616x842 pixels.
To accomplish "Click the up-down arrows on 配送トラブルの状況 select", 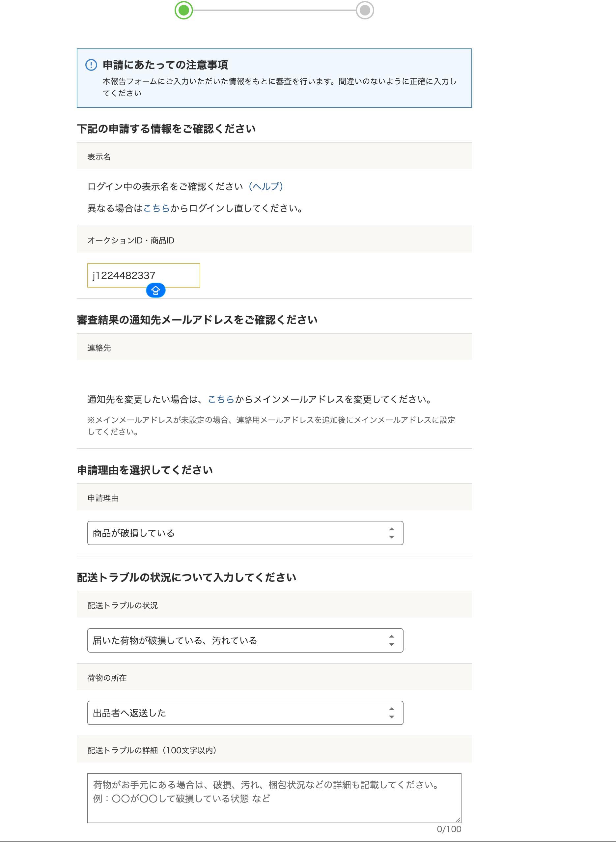I will [391, 640].
